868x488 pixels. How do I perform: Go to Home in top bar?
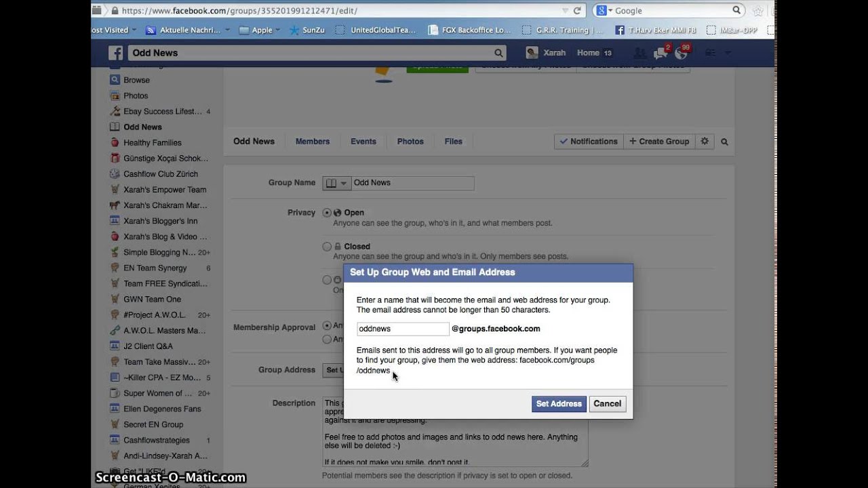(x=588, y=53)
